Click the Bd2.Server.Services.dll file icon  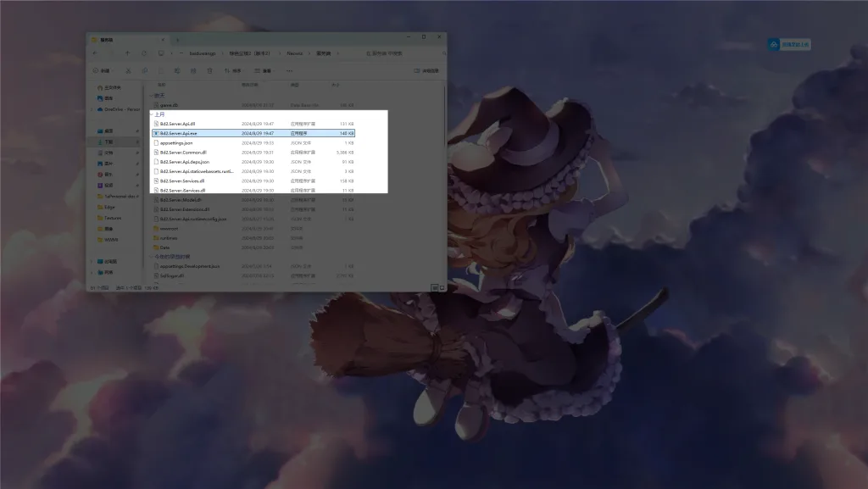[x=156, y=181]
